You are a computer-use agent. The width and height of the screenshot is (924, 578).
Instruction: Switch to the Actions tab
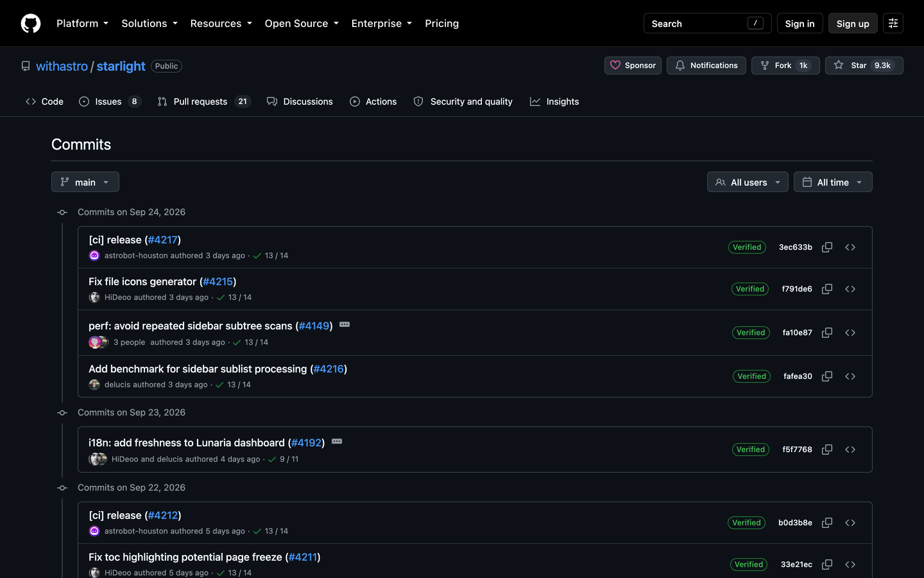pyautogui.click(x=373, y=101)
